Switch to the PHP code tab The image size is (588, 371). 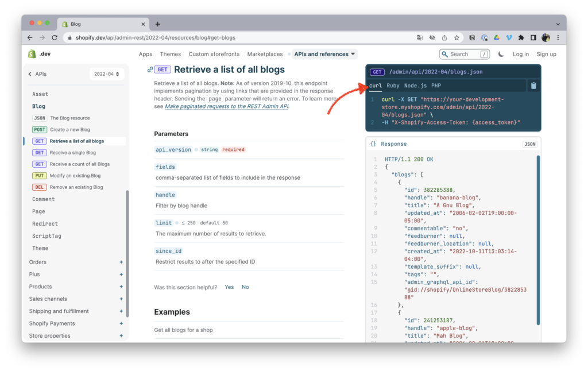click(x=436, y=86)
